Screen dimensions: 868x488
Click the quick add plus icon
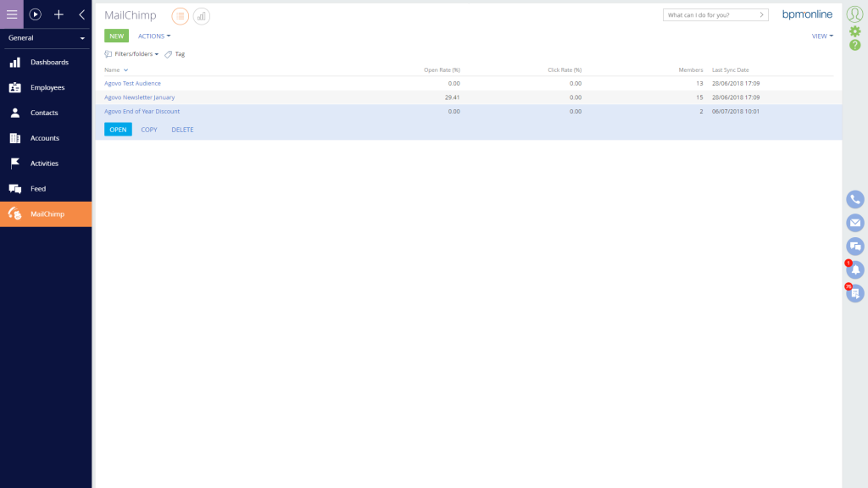pyautogui.click(x=58, y=15)
